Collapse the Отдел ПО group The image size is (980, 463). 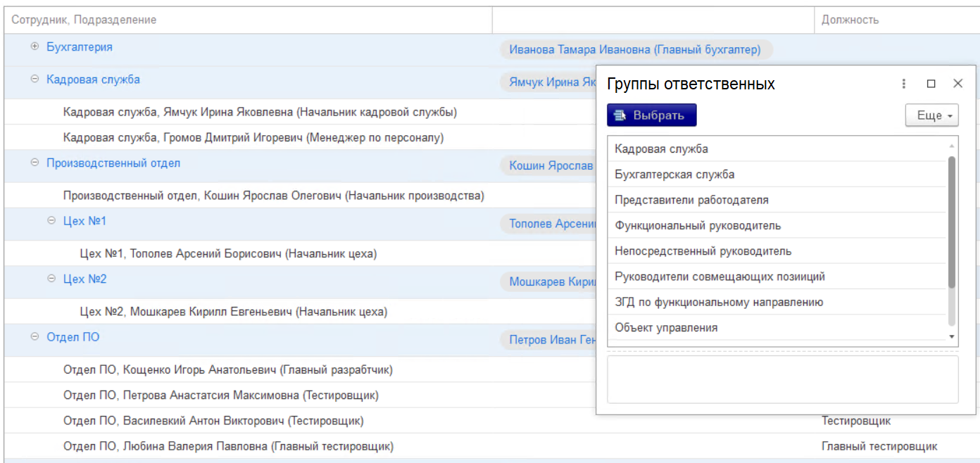34,337
